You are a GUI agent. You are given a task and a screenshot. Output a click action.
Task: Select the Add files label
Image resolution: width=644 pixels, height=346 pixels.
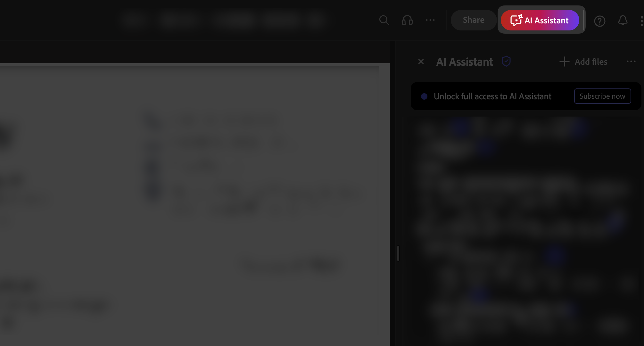pyautogui.click(x=591, y=62)
